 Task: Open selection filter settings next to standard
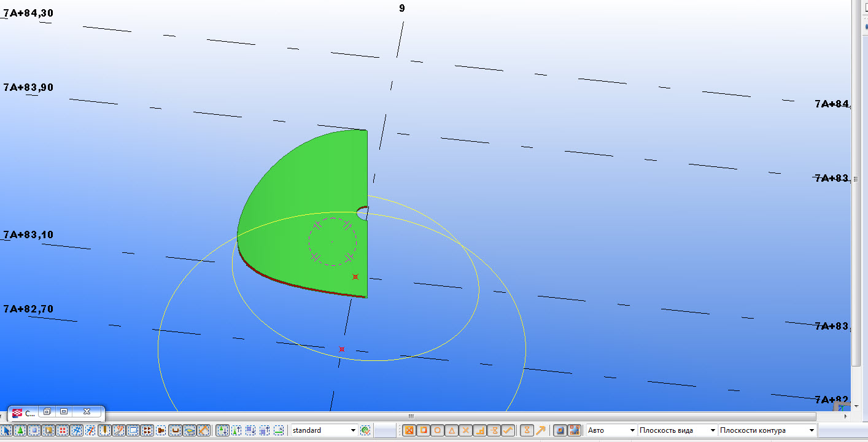365,430
